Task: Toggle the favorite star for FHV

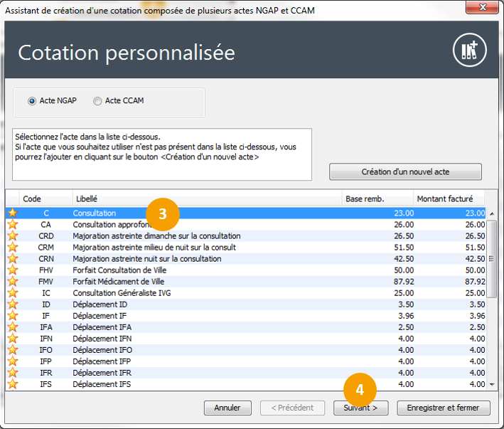Action: pos(12,270)
